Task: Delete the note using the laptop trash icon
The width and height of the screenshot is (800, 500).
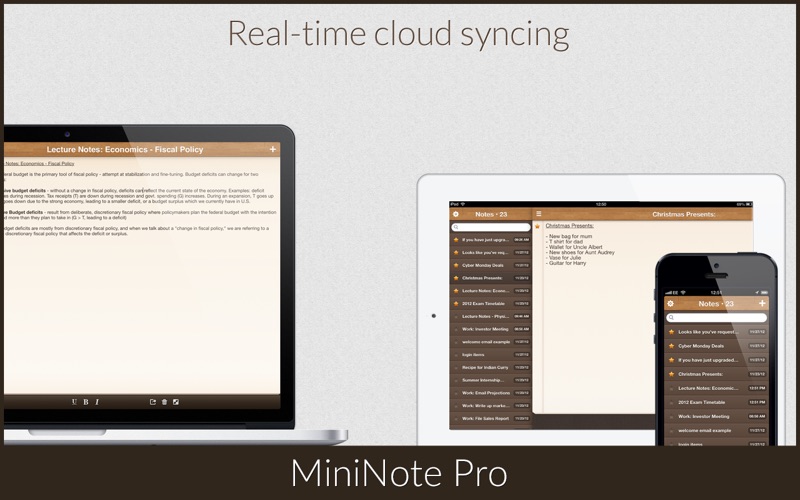Action: (x=164, y=402)
